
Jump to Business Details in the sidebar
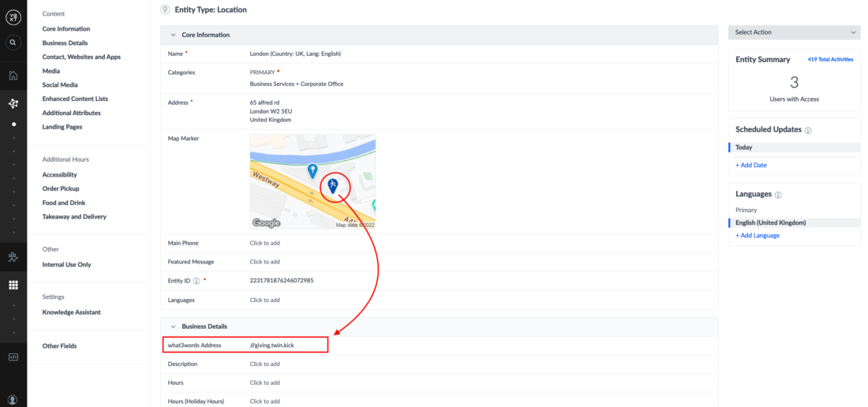point(65,43)
